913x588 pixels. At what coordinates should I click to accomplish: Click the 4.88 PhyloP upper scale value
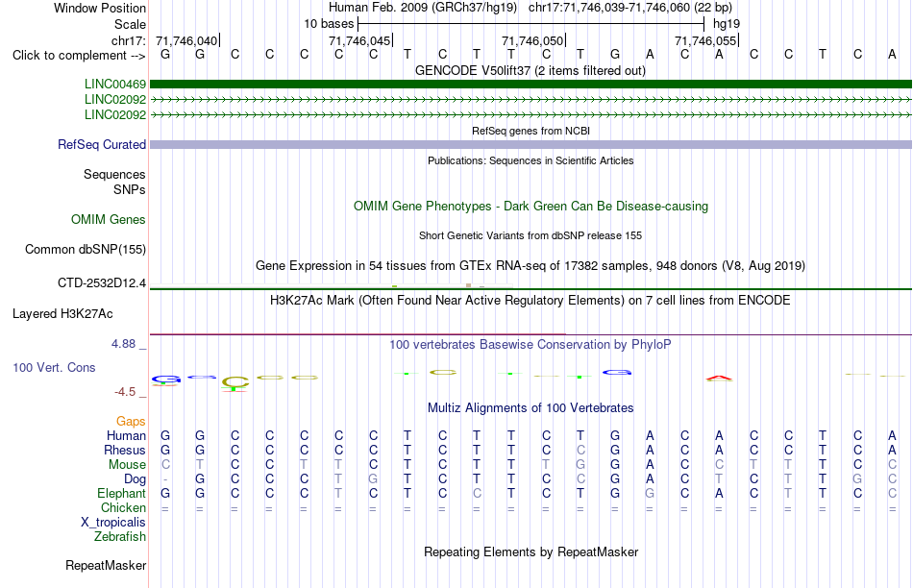point(123,344)
